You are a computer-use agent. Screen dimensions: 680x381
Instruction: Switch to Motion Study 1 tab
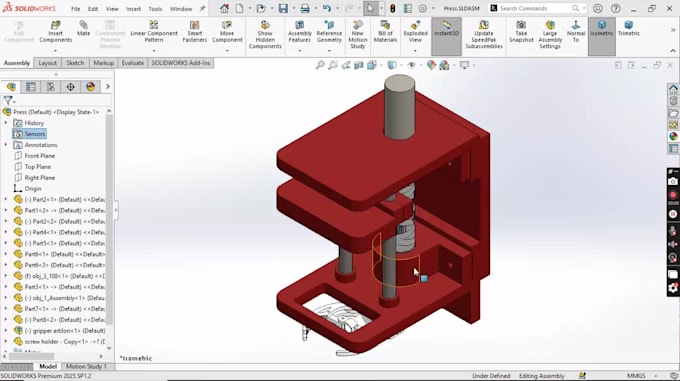[86, 366]
